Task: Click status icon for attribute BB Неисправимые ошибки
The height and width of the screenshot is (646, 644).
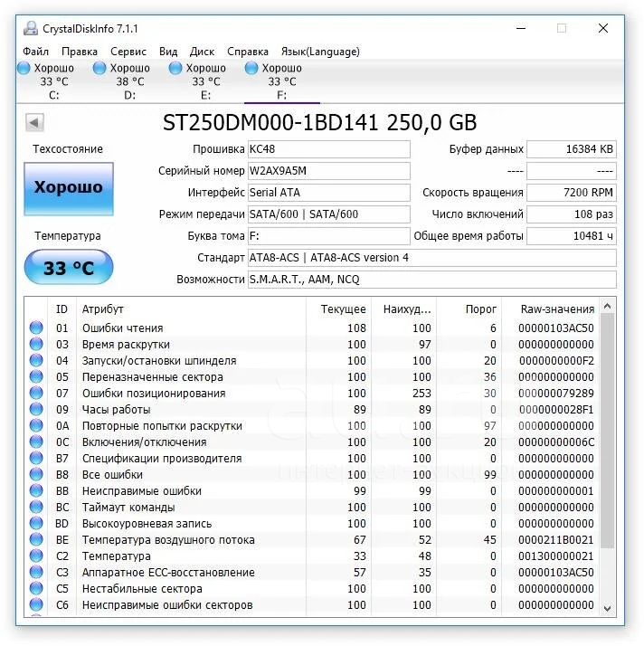Action: 36,490
